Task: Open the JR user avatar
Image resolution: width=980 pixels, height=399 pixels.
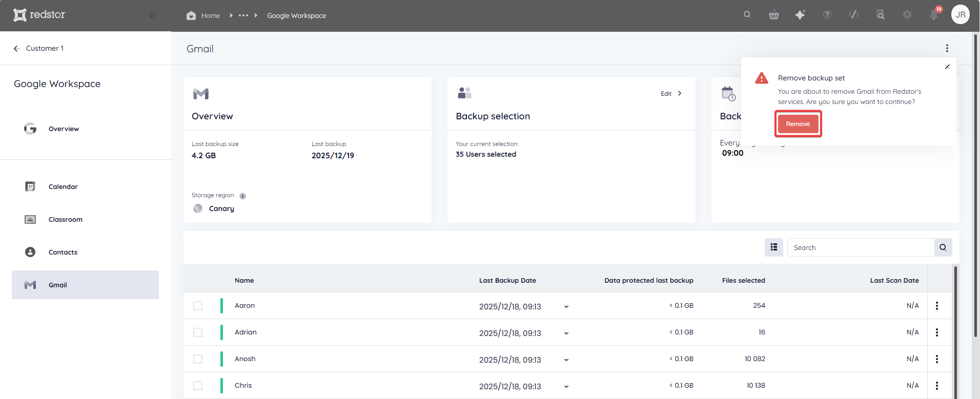Action: point(961,15)
